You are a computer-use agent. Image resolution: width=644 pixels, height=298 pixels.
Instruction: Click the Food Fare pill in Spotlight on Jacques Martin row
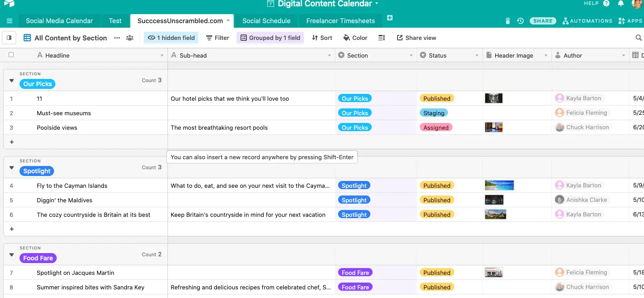click(355, 273)
